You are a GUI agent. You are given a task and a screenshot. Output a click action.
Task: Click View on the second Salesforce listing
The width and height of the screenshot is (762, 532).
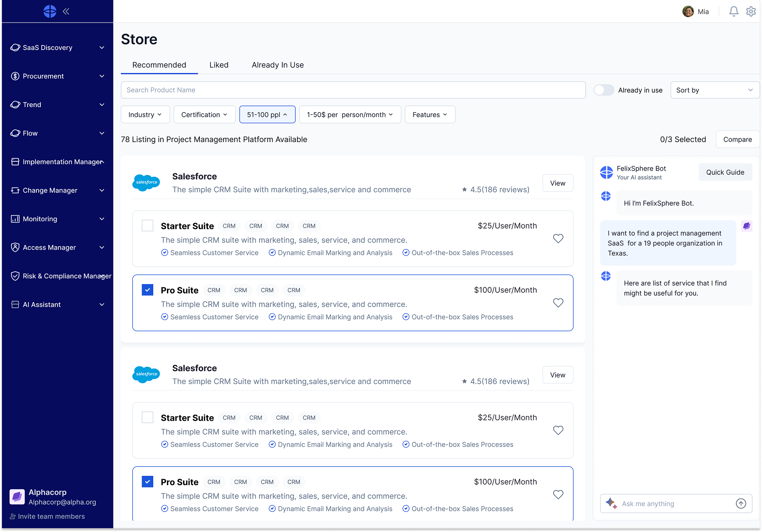[x=558, y=375]
